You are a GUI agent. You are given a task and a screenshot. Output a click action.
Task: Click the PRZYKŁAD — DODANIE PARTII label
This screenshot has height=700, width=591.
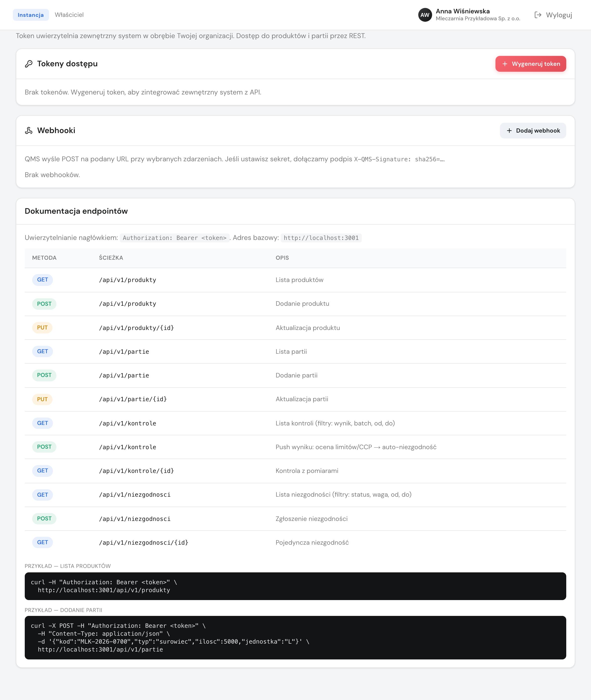point(63,610)
